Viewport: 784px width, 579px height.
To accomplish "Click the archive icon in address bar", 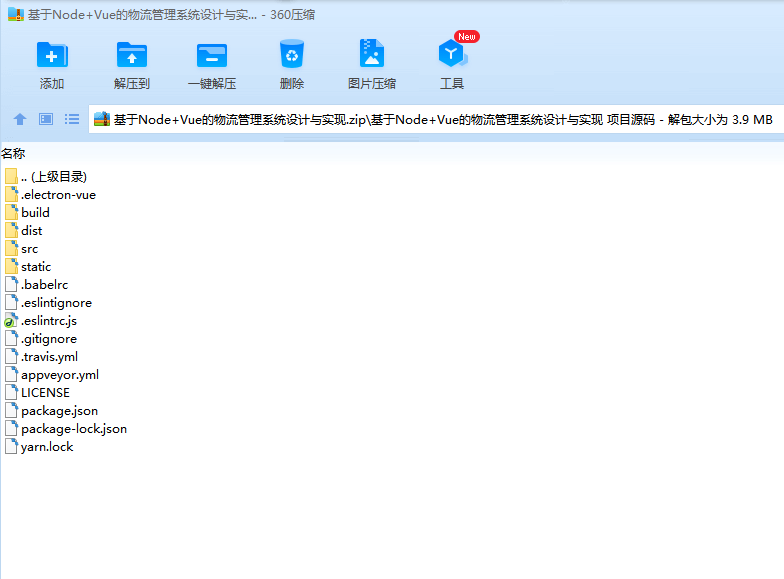I will tap(102, 119).
